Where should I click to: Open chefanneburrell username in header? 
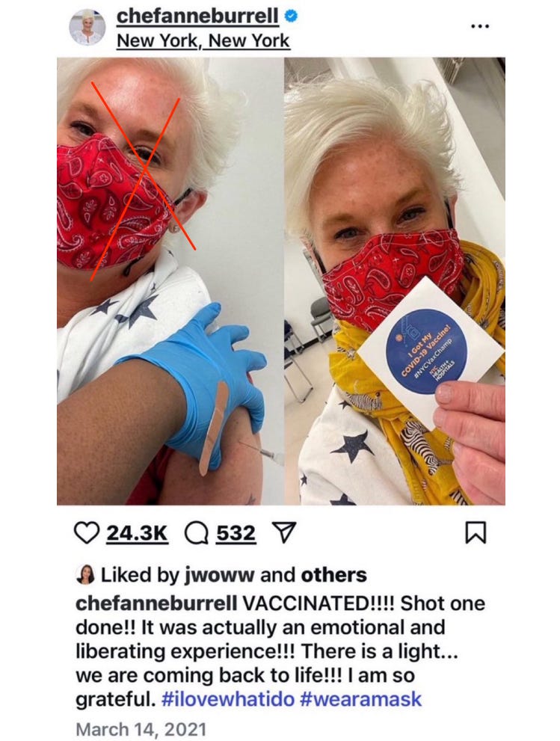point(197,16)
